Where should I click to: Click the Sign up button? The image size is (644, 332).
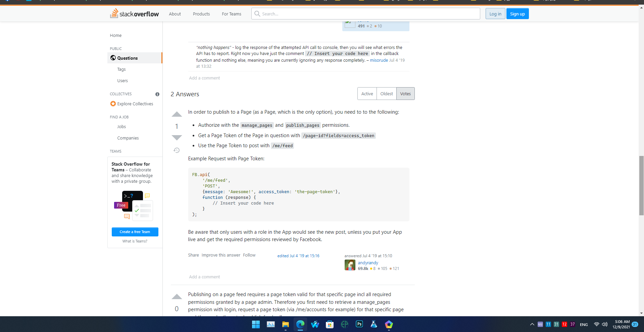(517, 14)
